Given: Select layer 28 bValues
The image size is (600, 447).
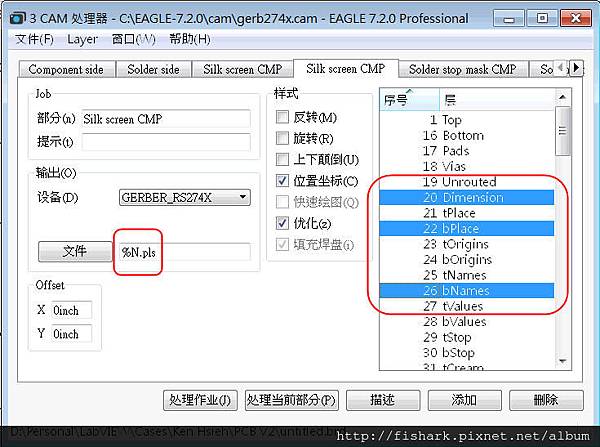Looking at the screenshot, I should (x=467, y=321).
